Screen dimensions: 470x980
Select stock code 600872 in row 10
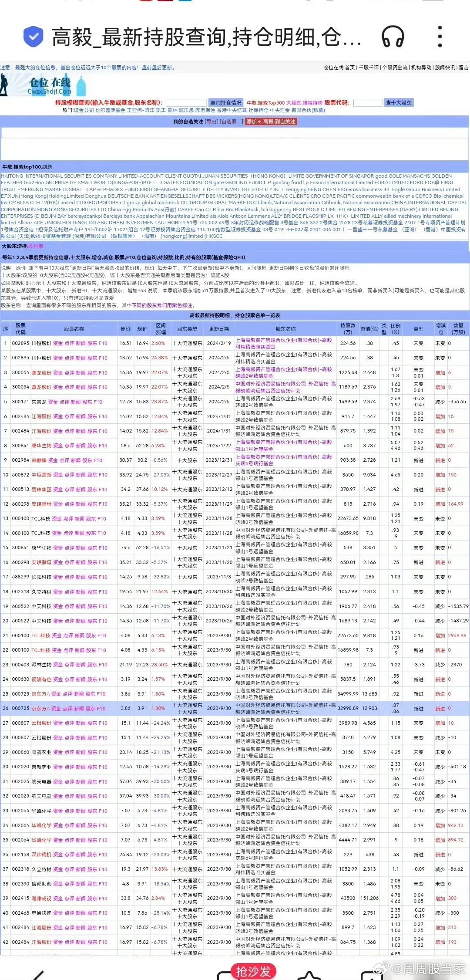point(20,475)
